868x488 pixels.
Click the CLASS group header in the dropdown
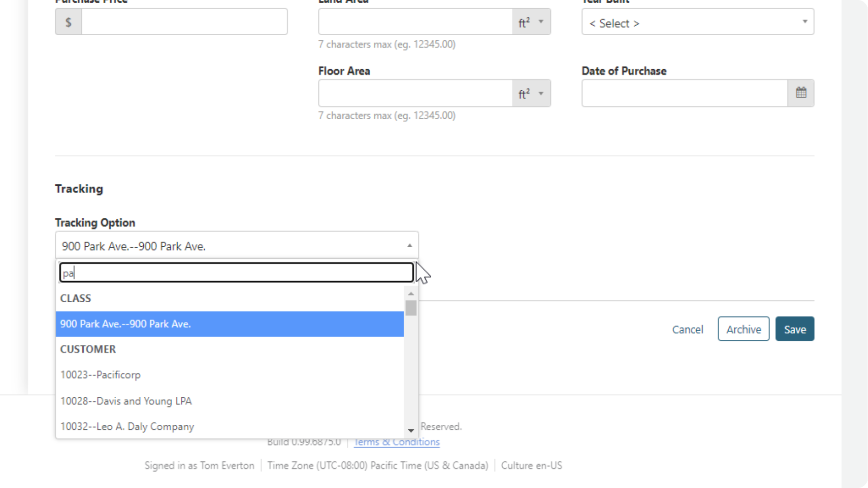75,298
